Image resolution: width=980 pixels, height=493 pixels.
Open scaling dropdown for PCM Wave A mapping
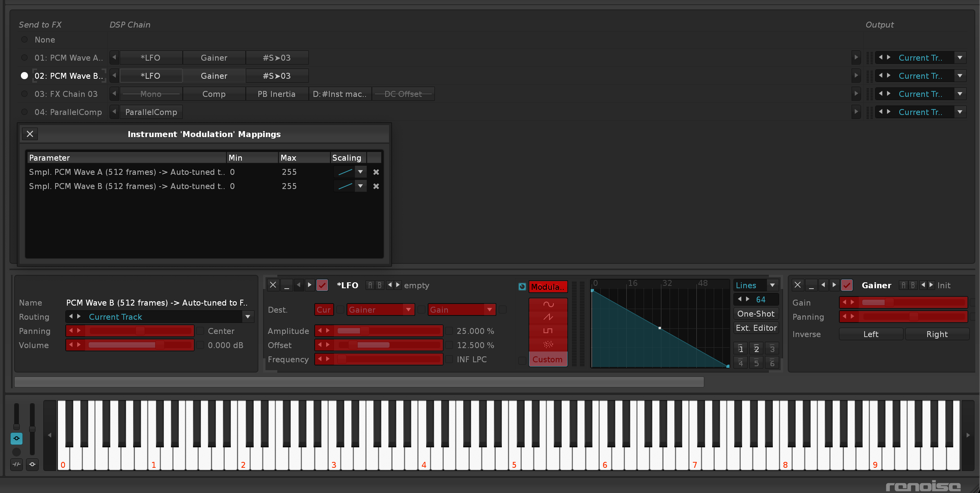click(360, 172)
